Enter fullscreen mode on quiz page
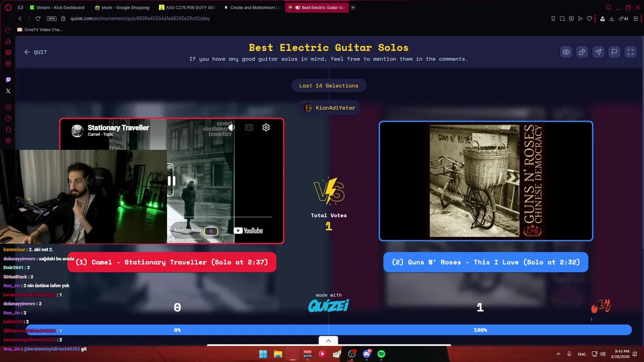Screen dimensions: 644x362 [630, 52]
